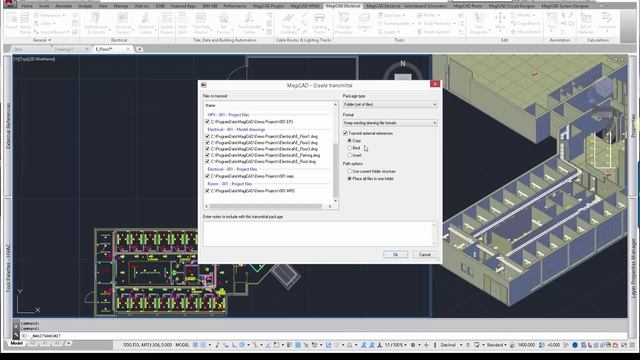Click the files list vertical scrollbar thumb
The image size is (640, 360).
336,169
